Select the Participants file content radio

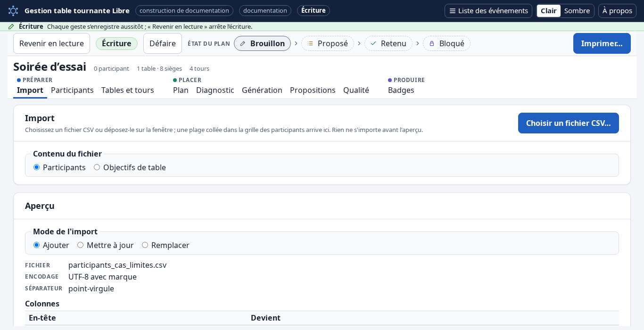tap(36, 167)
